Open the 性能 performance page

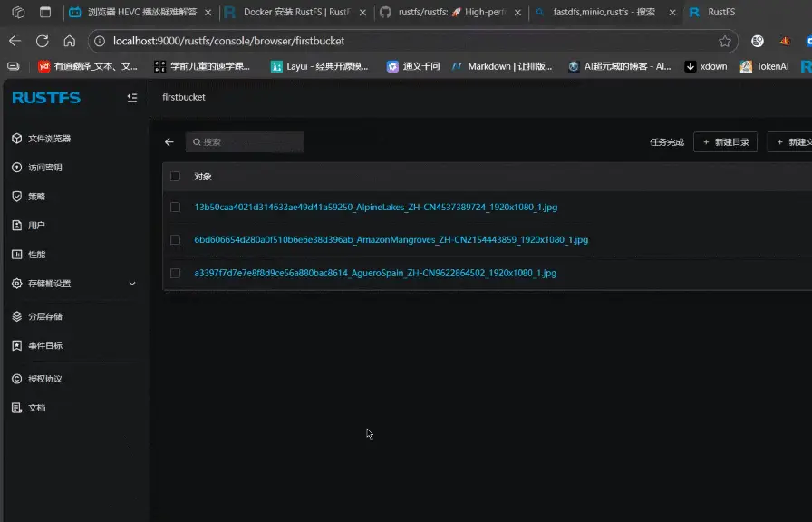(x=36, y=255)
